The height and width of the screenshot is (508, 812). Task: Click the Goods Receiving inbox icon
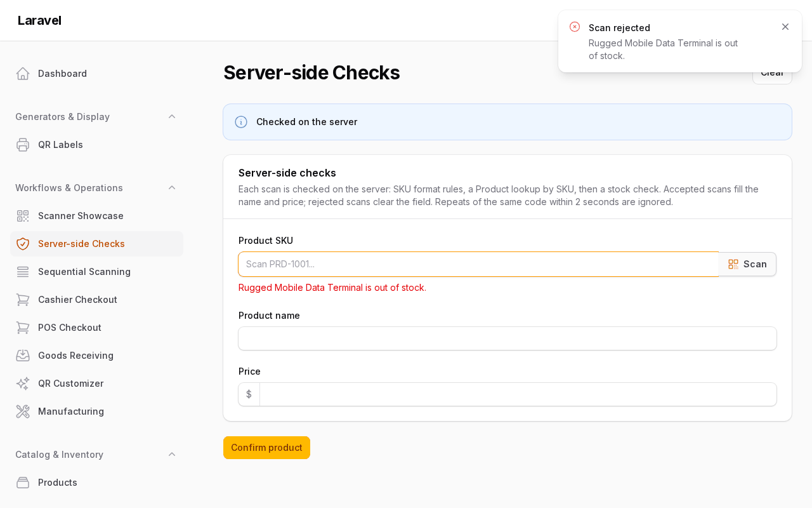click(x=23, y=356)
